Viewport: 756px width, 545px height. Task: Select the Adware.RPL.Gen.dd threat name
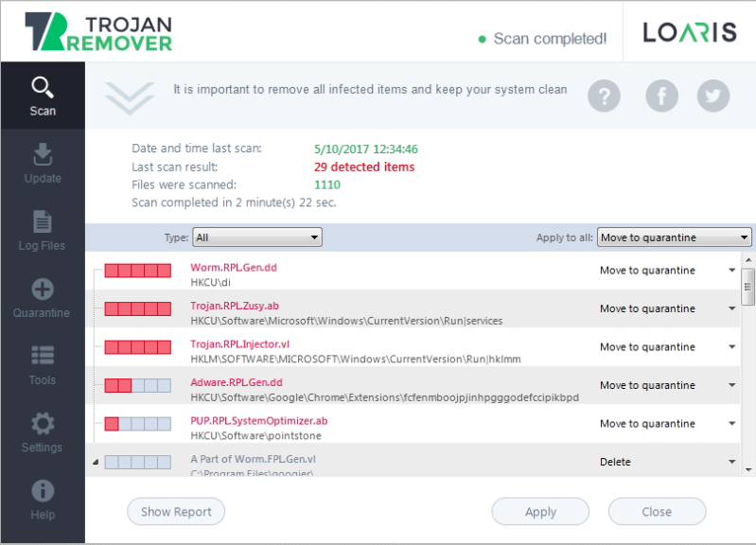[x=237, y=382]
